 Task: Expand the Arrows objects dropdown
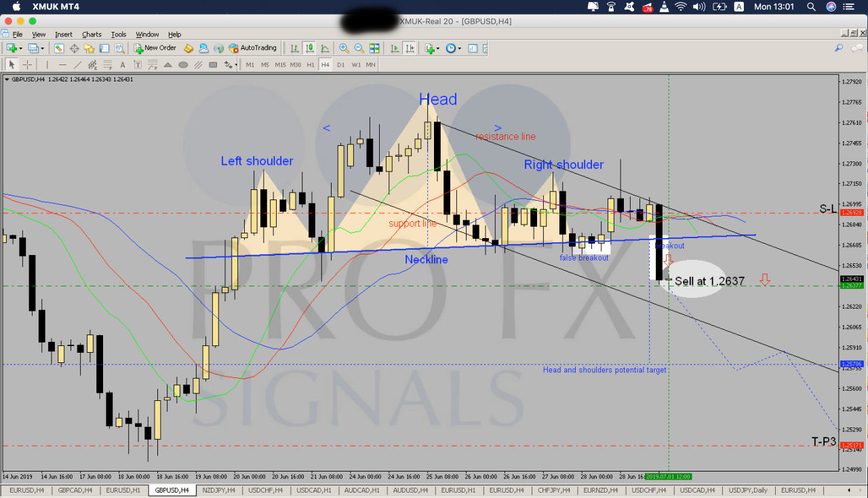pyautogui.click(x=236, y=65)
